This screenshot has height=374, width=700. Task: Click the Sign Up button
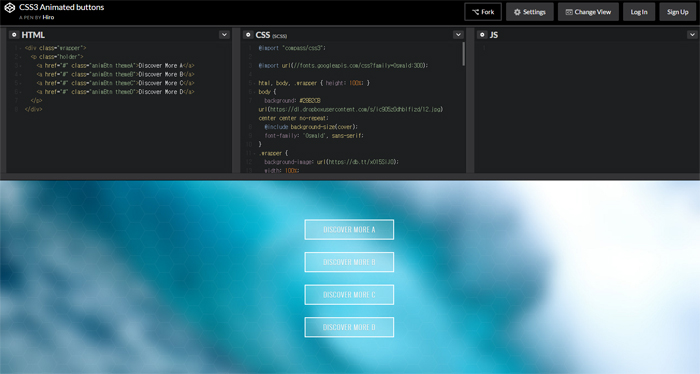click(678, 12)
